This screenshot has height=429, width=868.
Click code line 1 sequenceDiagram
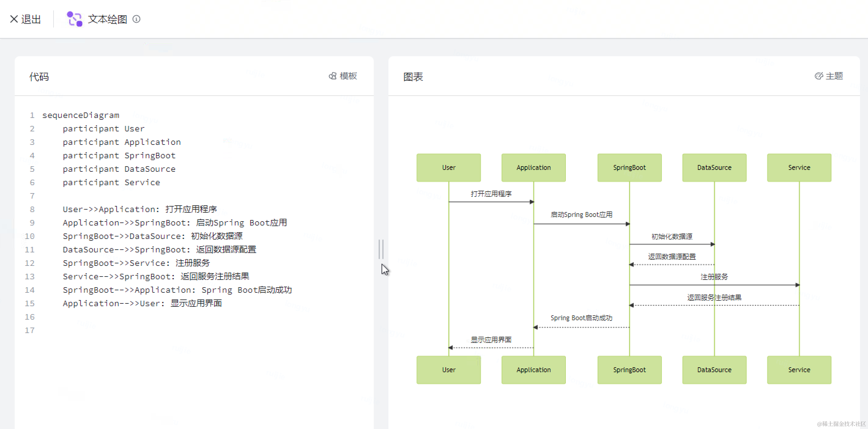(80, 115)
